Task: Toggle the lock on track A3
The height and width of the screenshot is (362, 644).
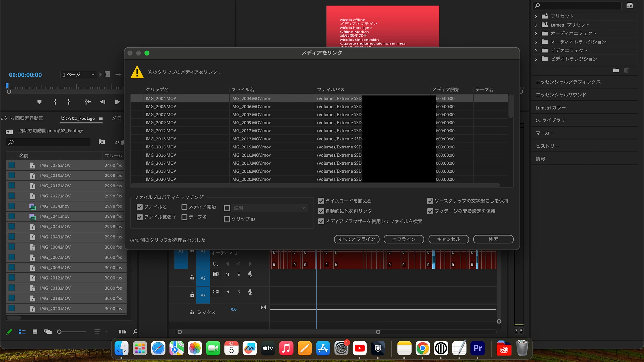Action: (x=192, y=295)
